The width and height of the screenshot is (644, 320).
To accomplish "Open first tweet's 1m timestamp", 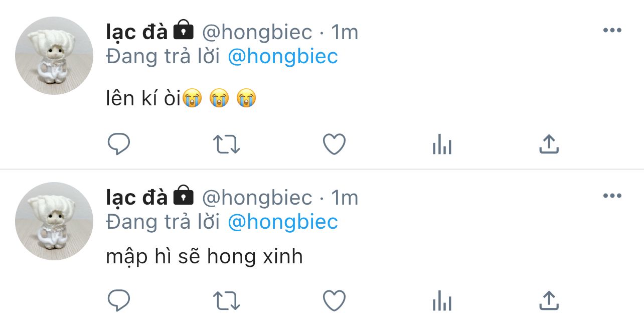I will click(x=345, y=33).
